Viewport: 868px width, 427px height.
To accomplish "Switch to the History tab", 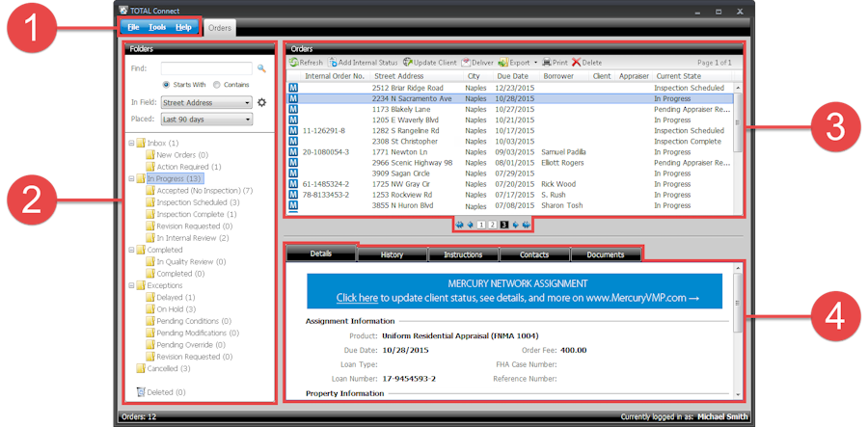I will click(x=392, y=254).
